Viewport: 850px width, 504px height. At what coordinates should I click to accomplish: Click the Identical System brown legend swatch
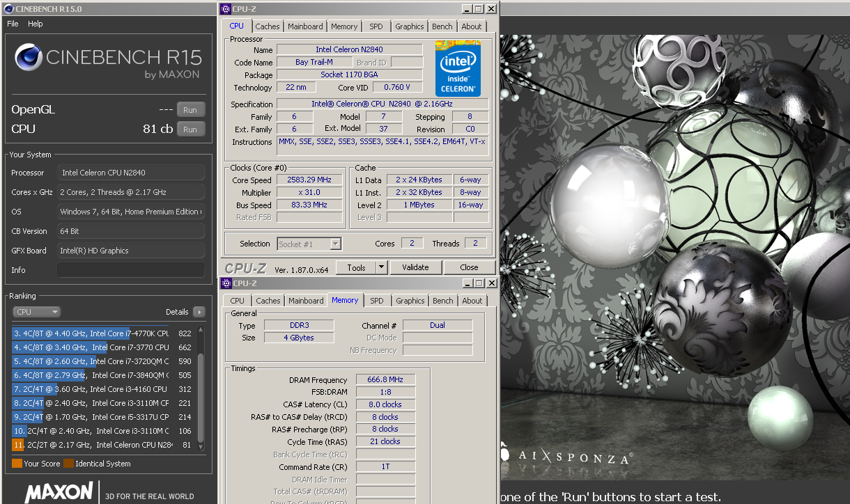click(x=68, y=464)
